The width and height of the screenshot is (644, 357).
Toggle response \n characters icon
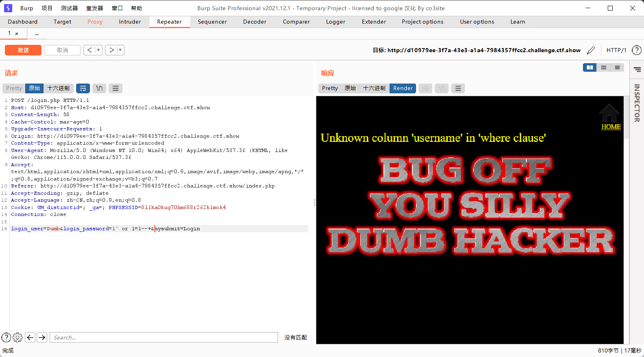point(442,88)
